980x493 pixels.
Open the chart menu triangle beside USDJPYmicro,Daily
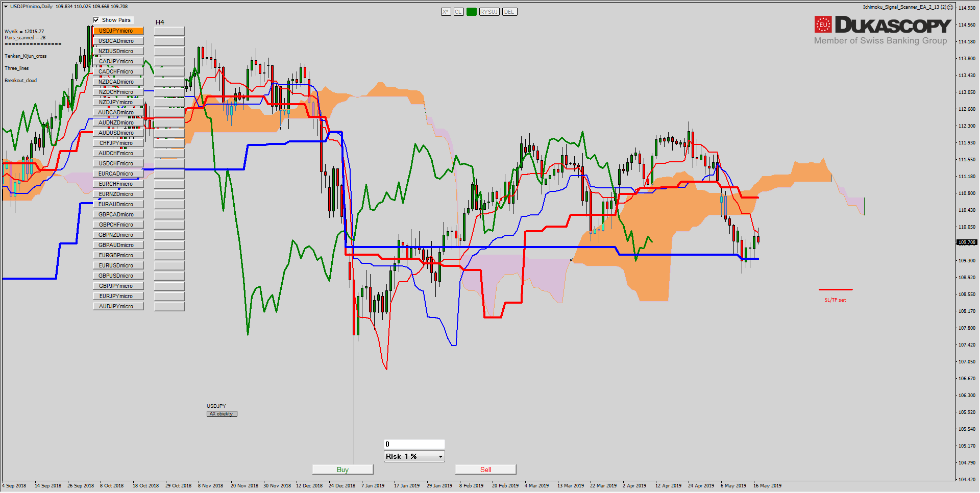tap(6, 7)
